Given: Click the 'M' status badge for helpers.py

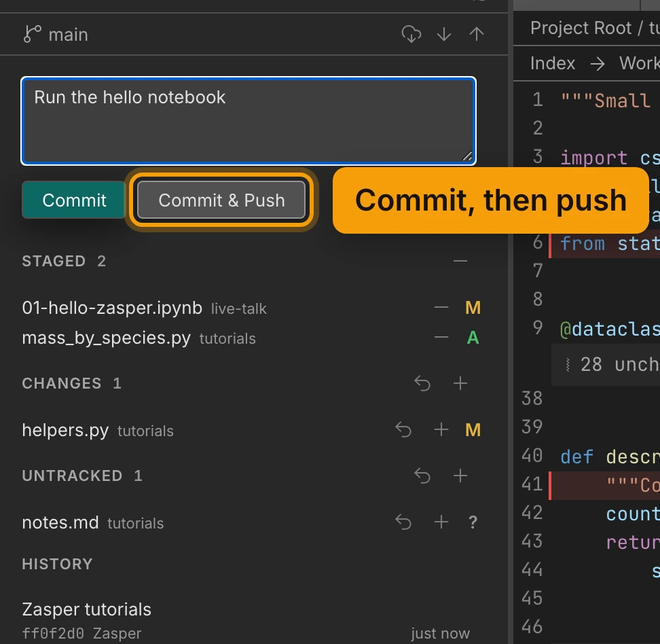Looking at the screenshot, I should click(473, 430).
